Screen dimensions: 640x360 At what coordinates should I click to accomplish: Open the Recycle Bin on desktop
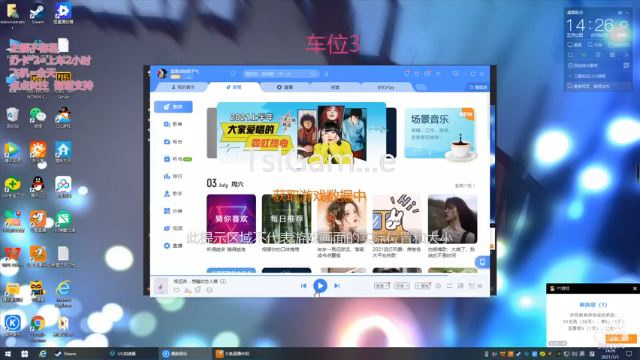[13, 118]
